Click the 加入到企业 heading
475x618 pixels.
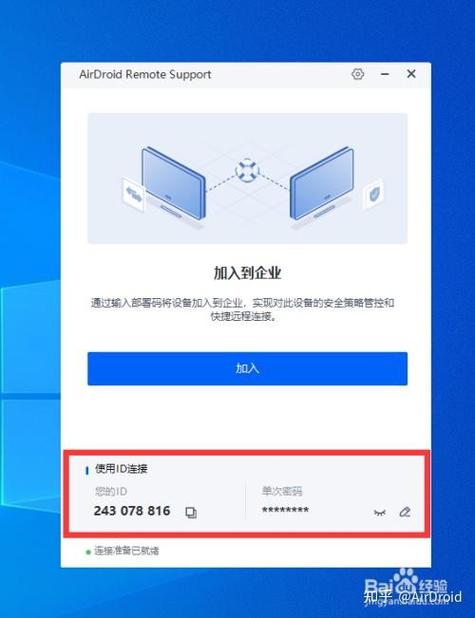coord(248,273)
